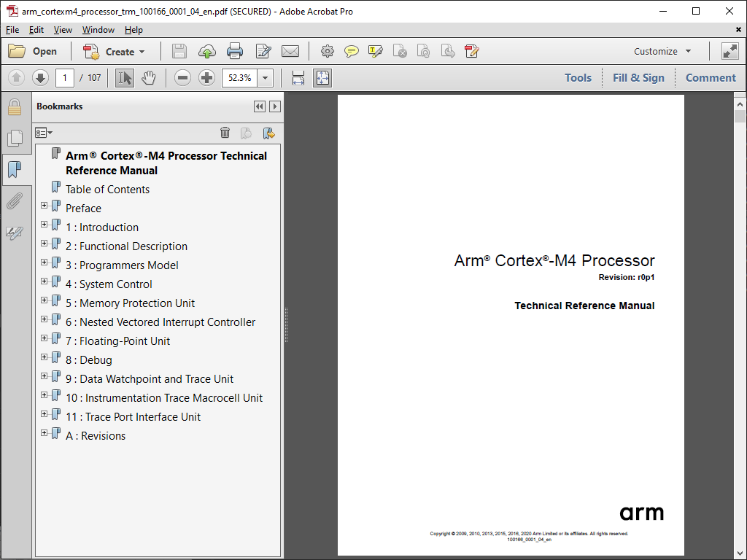Click expand current bookmark icon

pos(268,133)
